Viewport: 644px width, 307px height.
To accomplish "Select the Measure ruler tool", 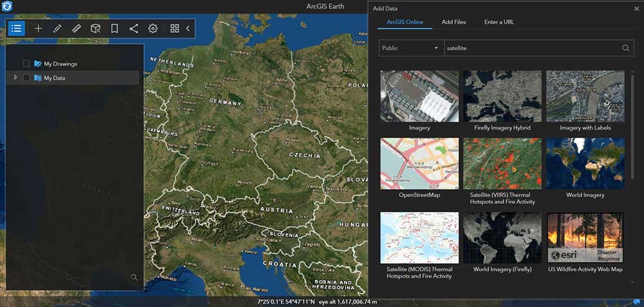I will 77,28.
